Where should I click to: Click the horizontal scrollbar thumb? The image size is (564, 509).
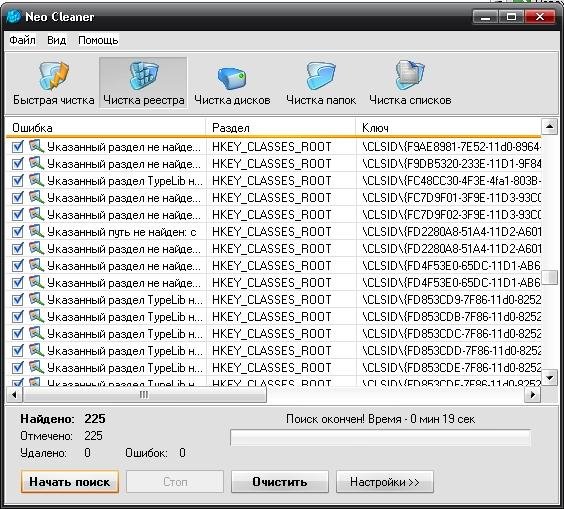[x=145, y=395]
